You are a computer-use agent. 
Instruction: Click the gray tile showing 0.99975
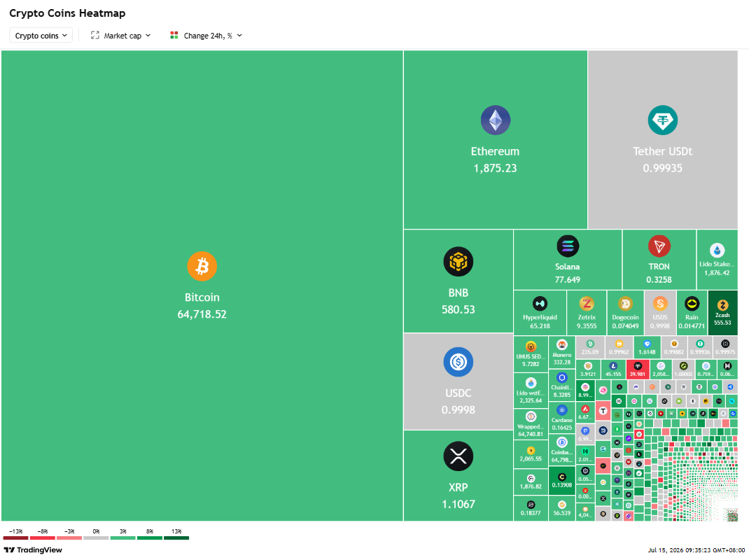(x=725, y=347)
